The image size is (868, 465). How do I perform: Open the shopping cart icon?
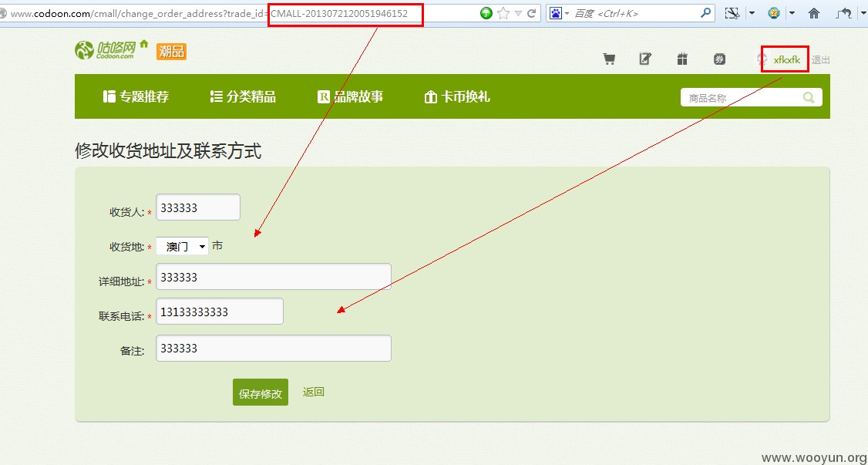(x=610, y=59)
